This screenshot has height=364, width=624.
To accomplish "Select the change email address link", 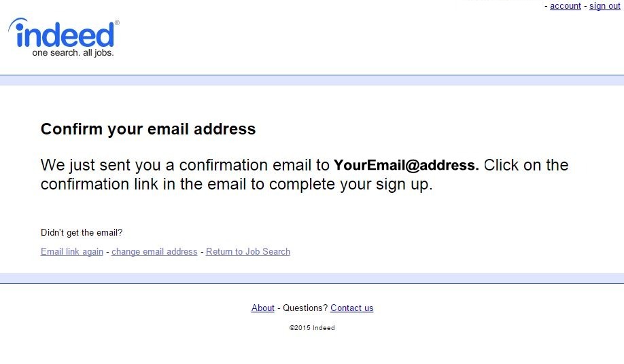I will [154, 252].
